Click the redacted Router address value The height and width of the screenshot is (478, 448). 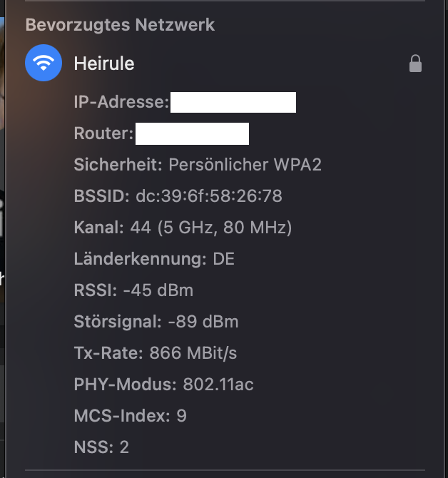click(192, 133)
